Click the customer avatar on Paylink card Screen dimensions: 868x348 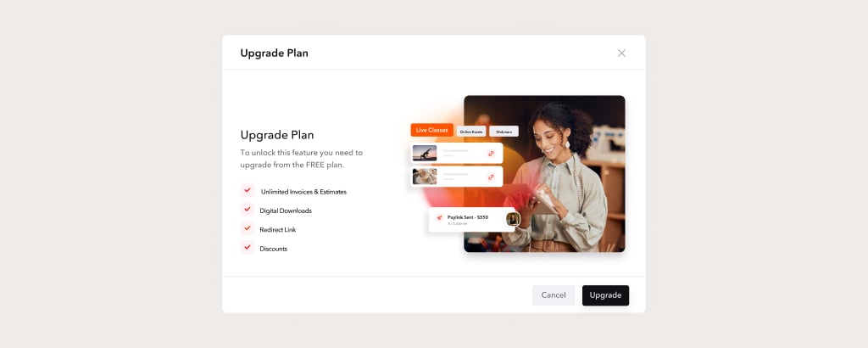pos(513,219)
